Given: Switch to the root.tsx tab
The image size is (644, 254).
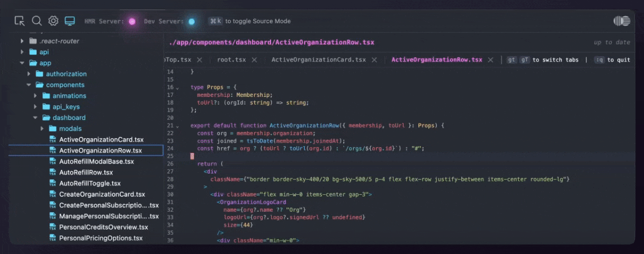Looking at the screenshot, I should [x=231, y=60].
